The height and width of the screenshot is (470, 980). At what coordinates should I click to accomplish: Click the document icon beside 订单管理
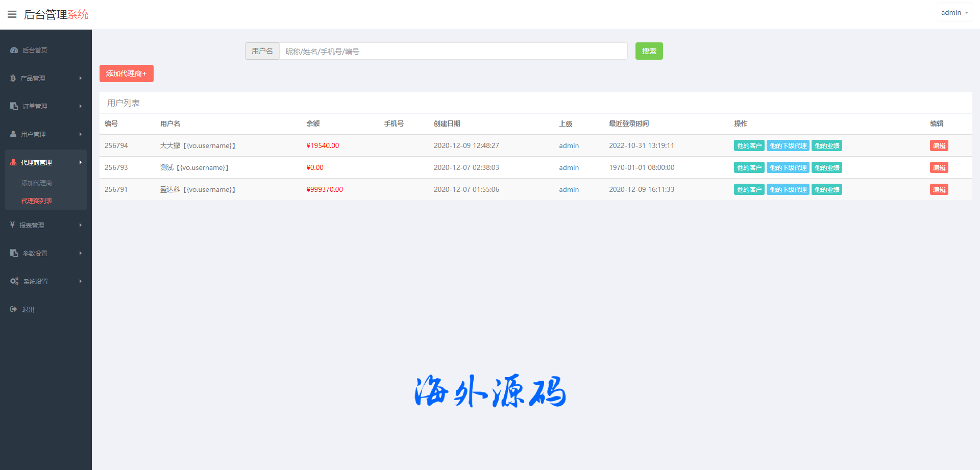[14, 106]
